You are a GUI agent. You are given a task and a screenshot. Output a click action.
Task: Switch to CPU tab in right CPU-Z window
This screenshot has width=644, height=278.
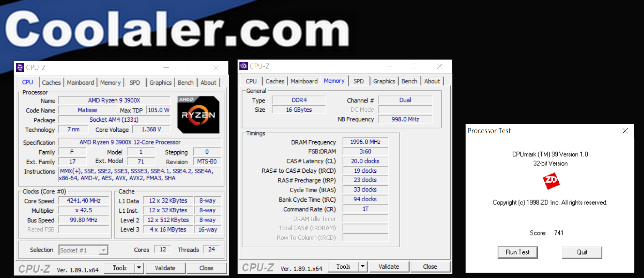tap(251, 81)
